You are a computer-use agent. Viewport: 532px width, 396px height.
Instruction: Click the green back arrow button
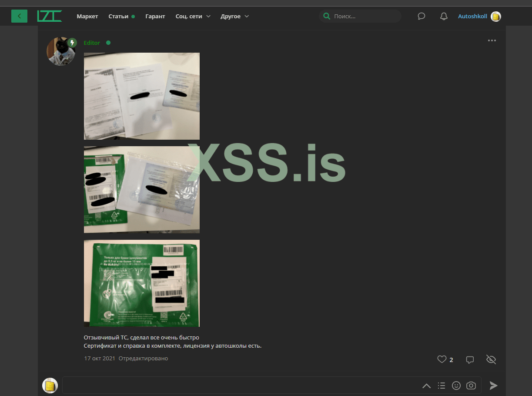(19, 16)
